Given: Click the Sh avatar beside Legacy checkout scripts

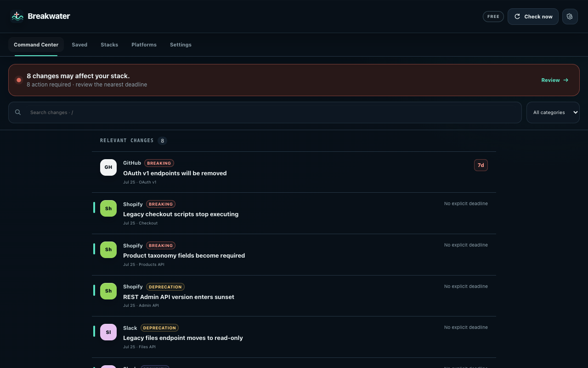Looking at the screenshot, I should 108,208.
